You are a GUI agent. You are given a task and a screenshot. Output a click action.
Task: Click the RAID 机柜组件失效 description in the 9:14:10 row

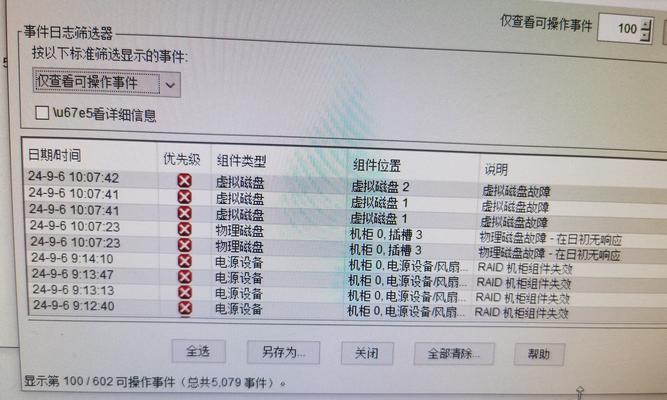[x=525, y=269]
